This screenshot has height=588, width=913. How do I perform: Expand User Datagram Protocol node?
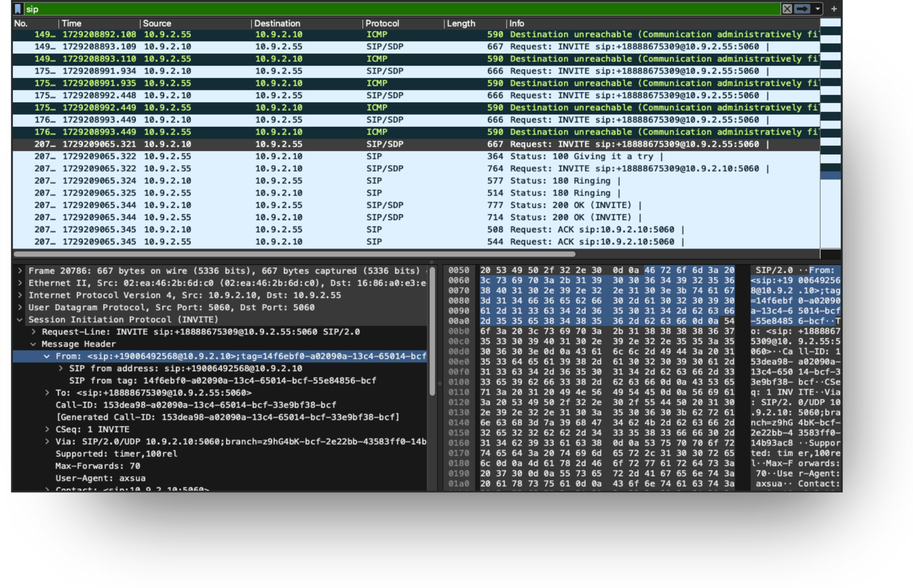click(x=20, y=307)
